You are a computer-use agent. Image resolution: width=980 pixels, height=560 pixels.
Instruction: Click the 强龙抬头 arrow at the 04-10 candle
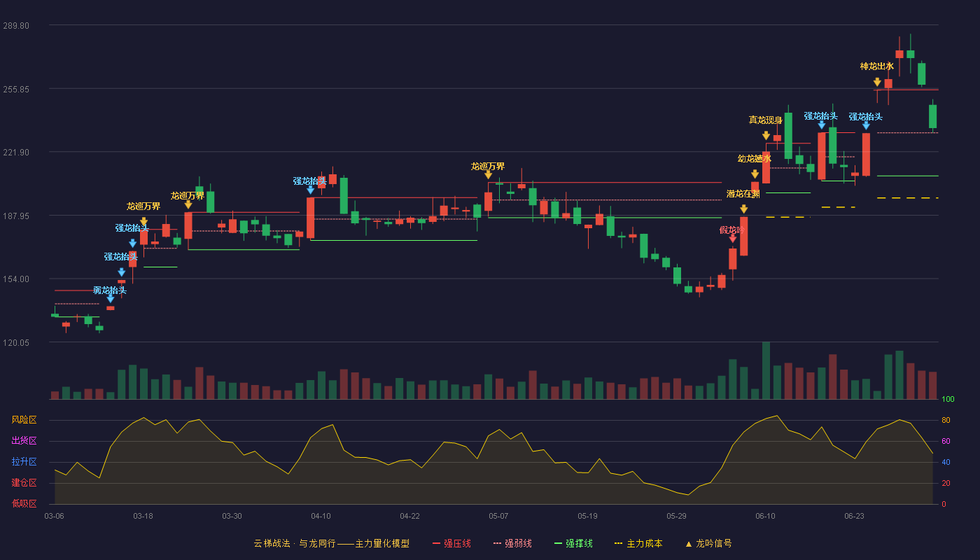click(310, 190)
